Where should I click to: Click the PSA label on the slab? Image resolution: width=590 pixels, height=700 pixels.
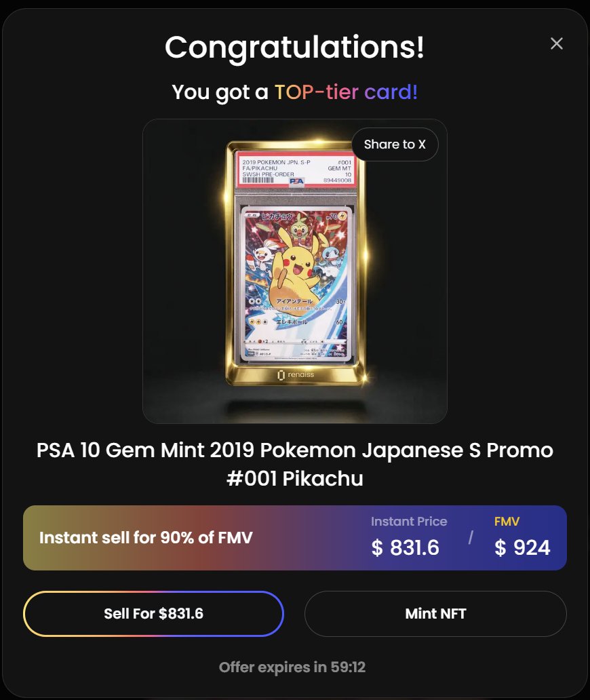tap(296, 170)
